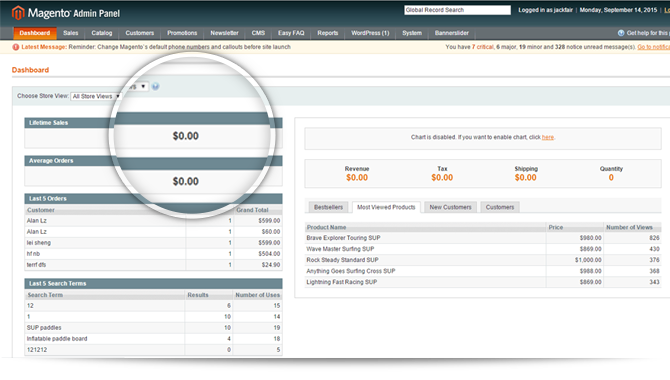This screenshot has height=380, width=670.
Task: Open the Sales menu
Action: [71, 33]
